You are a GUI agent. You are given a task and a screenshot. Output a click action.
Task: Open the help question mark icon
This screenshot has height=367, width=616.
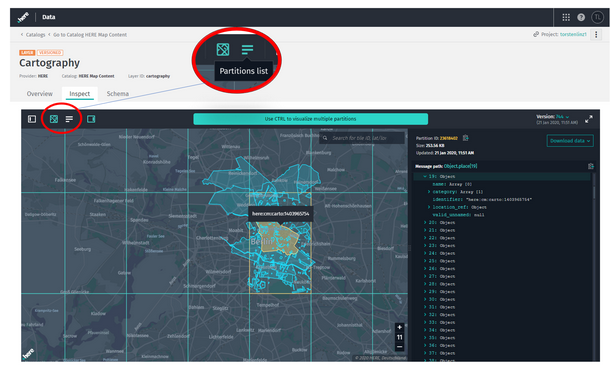pos(581,17)
